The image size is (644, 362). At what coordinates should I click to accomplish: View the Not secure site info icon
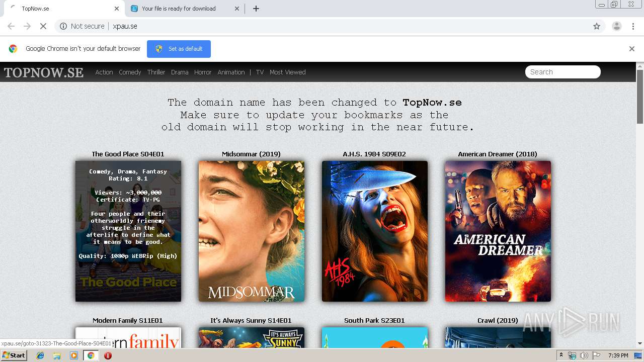pyautogui.click(x=63, y=26)
